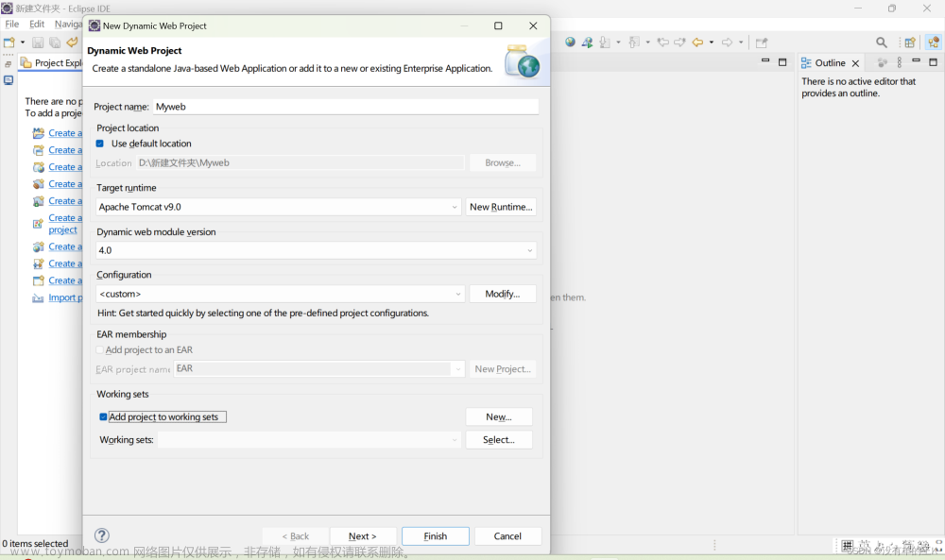Click the grey Forward navigation arrow
Screen dimensions: 945x560
[728, 42]
